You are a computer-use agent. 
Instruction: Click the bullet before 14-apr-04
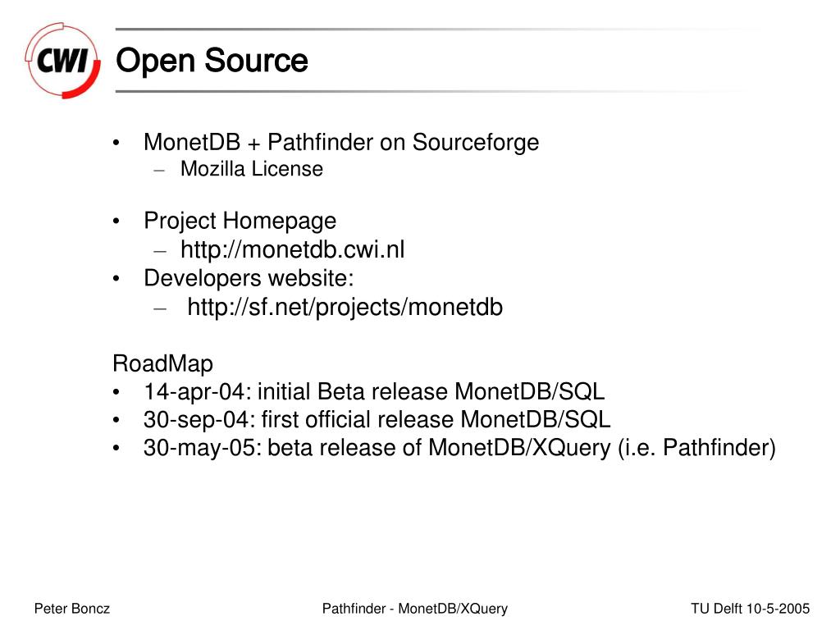click(x=116, y=392)
